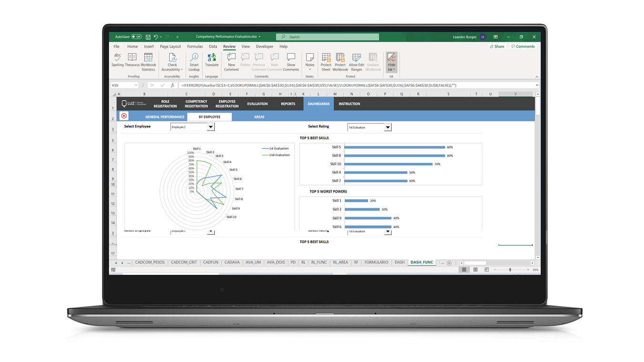The image size is (644, 362).
Task: Run the Spelling checker
Action: pos(117,61)
